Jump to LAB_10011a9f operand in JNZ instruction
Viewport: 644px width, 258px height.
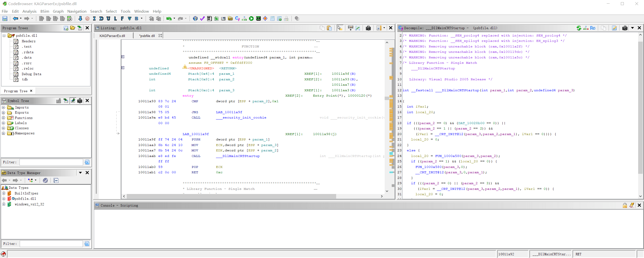click(x=229, y=112)
